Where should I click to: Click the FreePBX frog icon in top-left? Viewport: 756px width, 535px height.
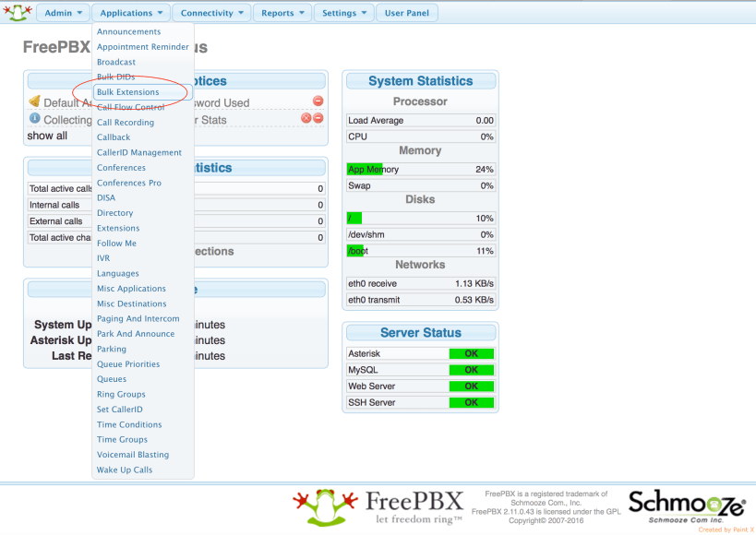[x=18, y=13]
